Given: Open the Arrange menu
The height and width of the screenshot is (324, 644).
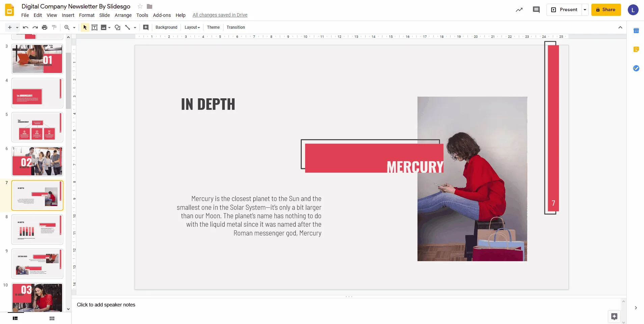Looking at the screenshot, I should point(123,15).
